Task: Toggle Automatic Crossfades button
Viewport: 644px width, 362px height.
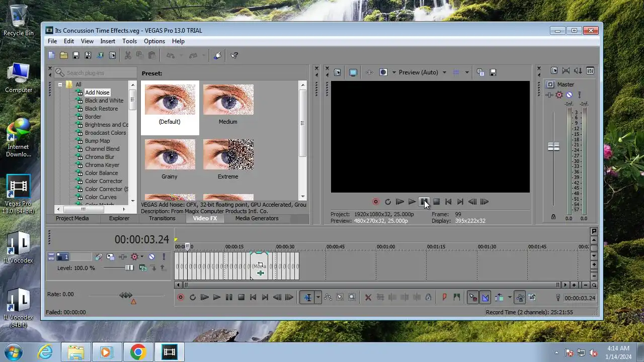Action: (485, 298)
